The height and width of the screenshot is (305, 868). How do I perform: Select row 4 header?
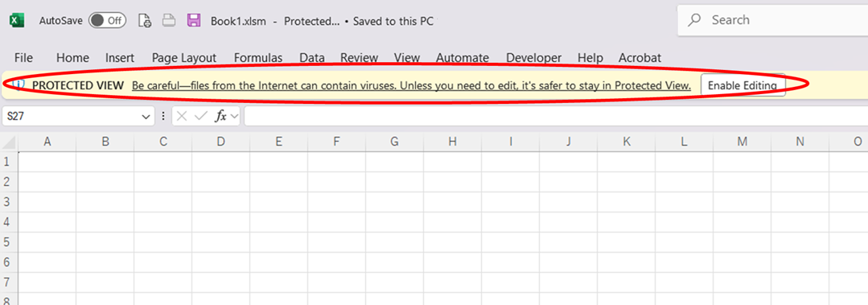tap(9, 222)
